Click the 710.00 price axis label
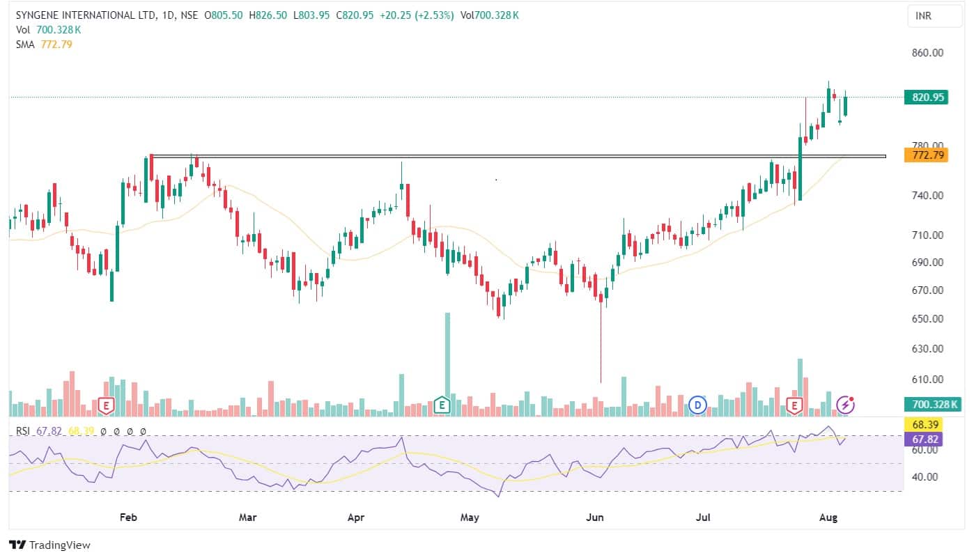This screenshot has width=974, height=560. point(928,235)
